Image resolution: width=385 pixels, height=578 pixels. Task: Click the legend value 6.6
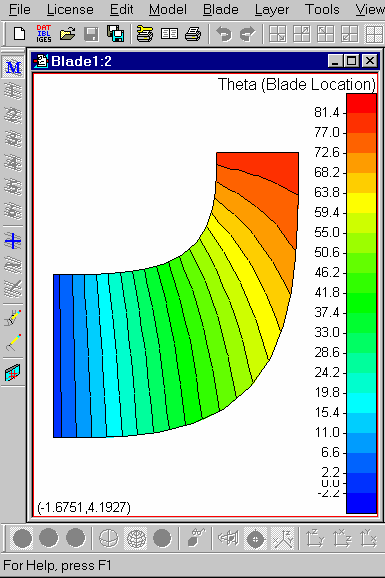[x=330, y=452]
